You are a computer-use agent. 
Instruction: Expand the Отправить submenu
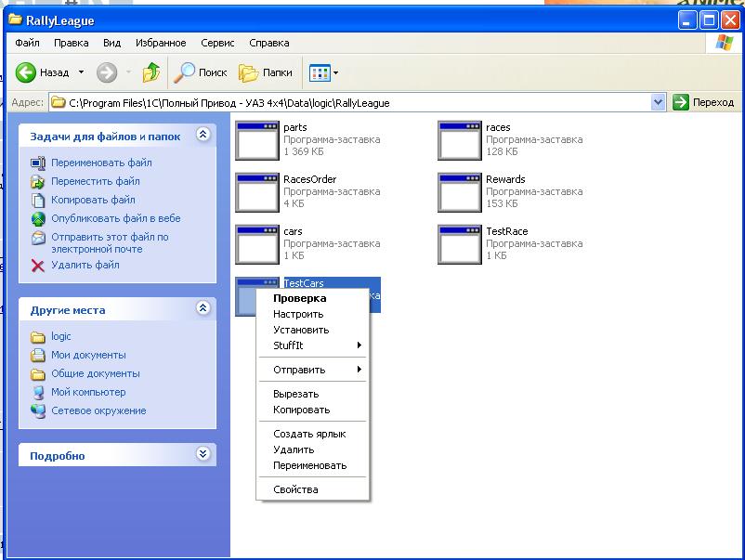click(x=359, y=370)
